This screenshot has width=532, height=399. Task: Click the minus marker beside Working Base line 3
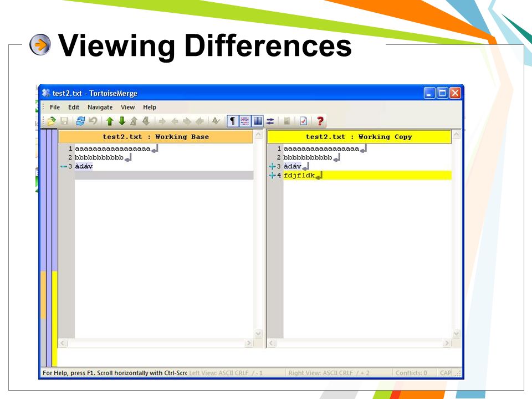[63, 166]
